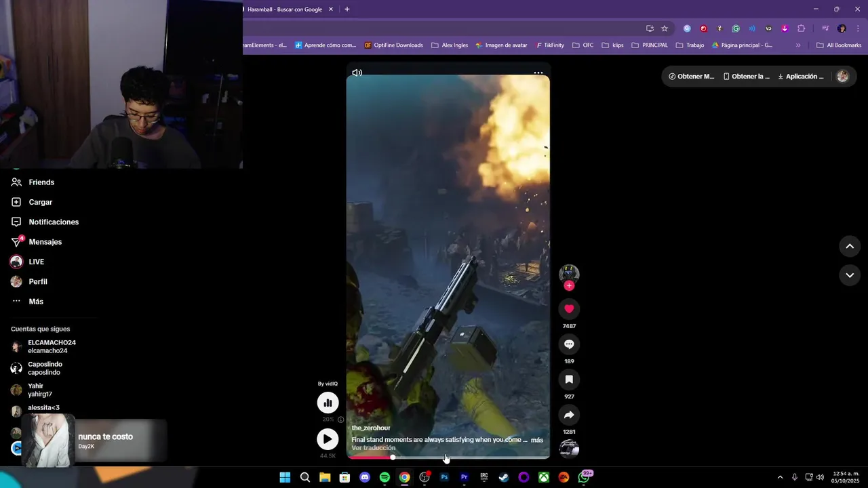Open the spinning music disc sound page

[x=569, y=449]
